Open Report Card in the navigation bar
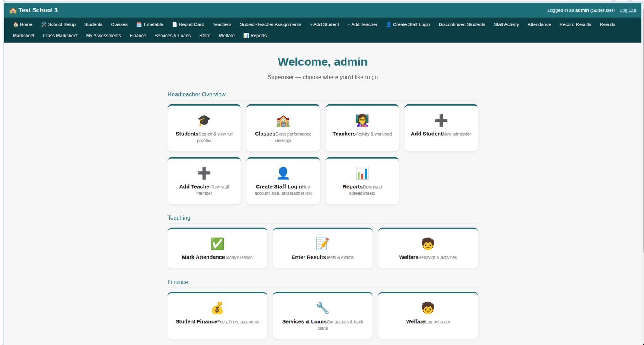The width and height of the screenshot is (644, 345). [x=188, y=24]
